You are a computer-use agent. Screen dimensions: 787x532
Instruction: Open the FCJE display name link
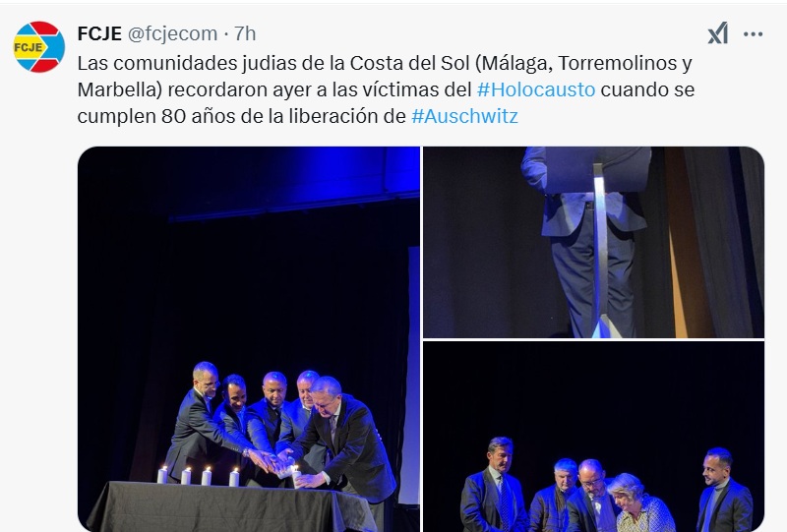(x=99, y=33)
